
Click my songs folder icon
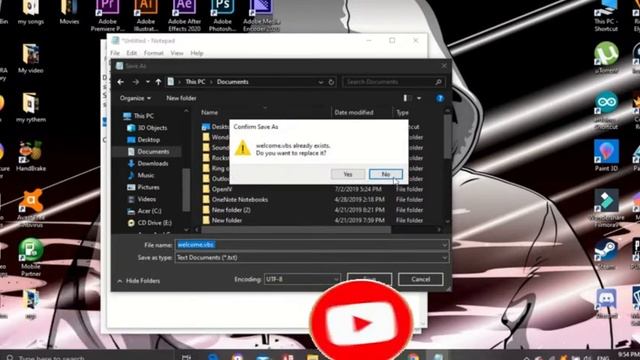pos(31,12)
